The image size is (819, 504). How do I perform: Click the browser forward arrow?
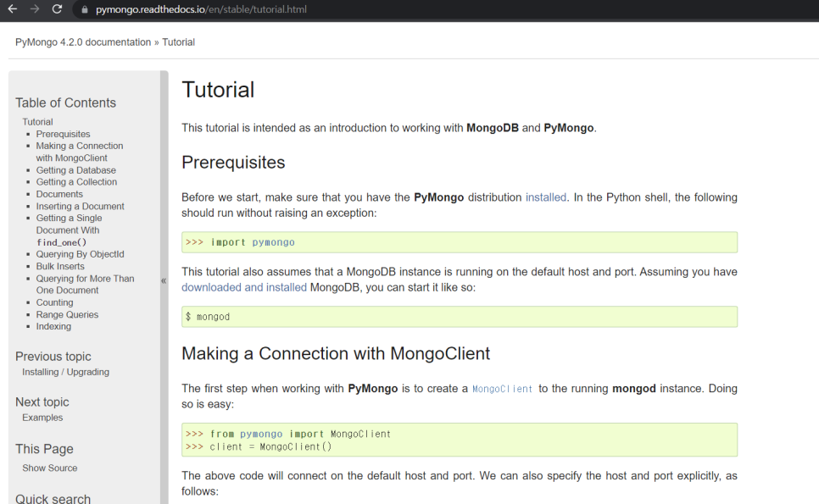[x=35, y=8]
